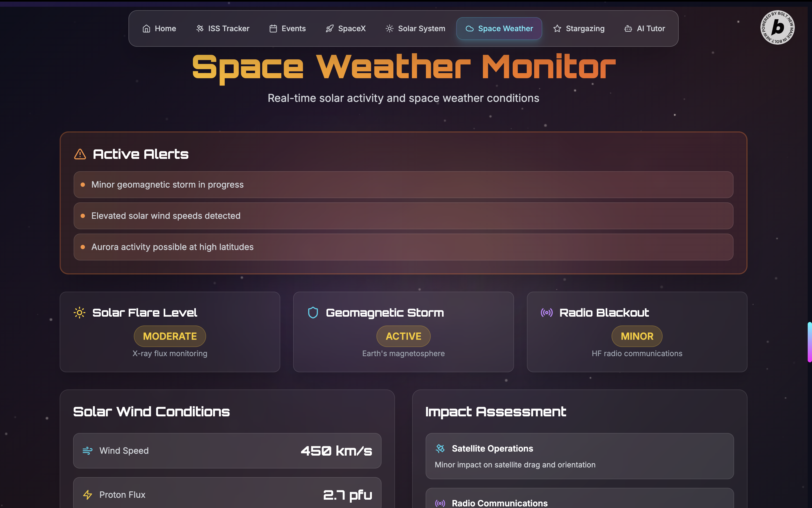Click the page's vertical scrollbar thumb

[x=809, y=342]
